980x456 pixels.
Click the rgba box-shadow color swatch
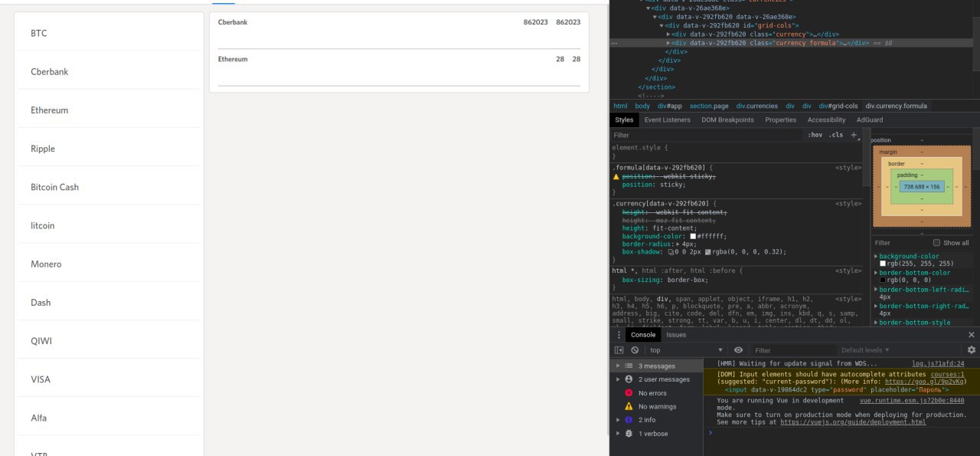708,251
